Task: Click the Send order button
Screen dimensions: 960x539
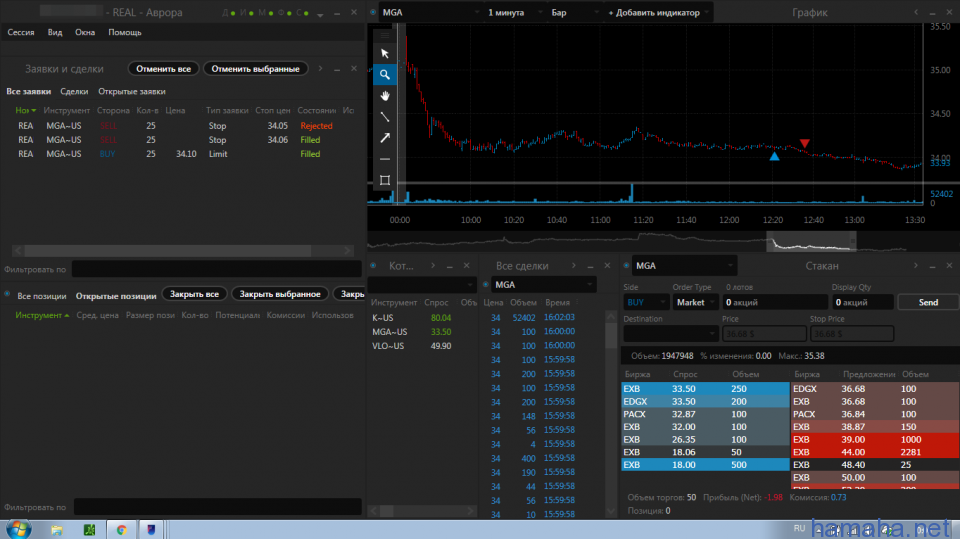Action: [x=928, y=302]
